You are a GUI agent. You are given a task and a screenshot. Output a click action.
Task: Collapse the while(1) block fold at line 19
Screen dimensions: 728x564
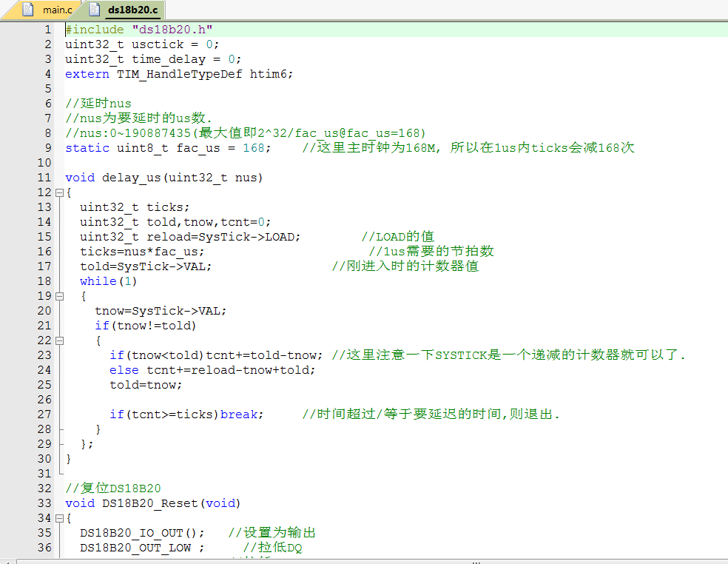[59, 296]
